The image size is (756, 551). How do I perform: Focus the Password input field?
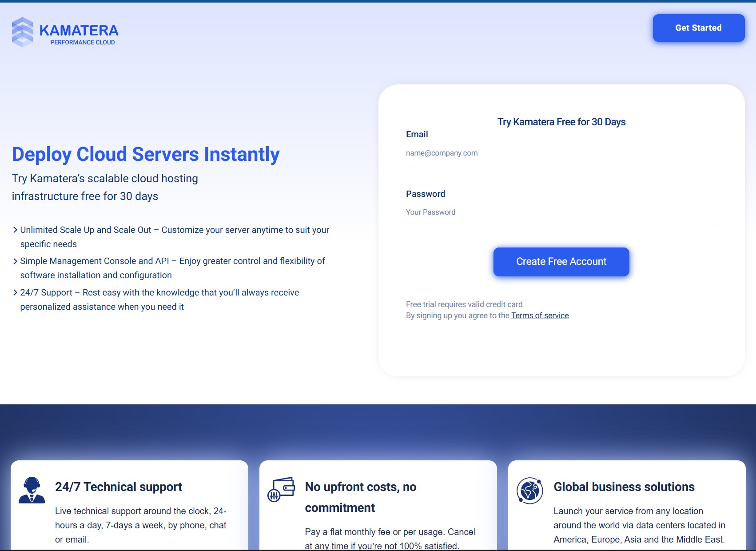click(x=561, y=212)
